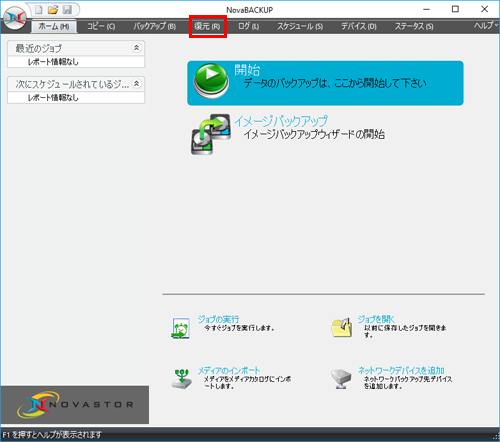The height and width of the screenshot is (442, 500).
Task: Open the ヘルプ dropdown menu
Action: click(486, 25)
